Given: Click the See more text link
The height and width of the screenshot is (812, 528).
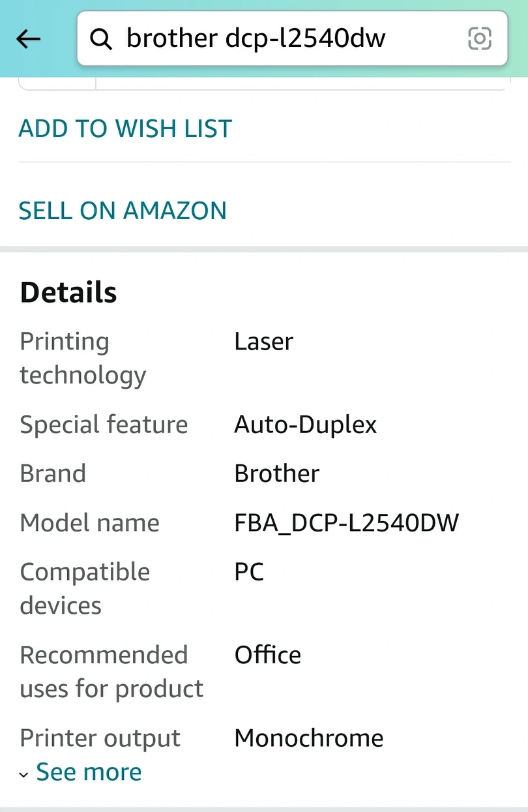Looking at the screenshot, I should coord(89,772).
